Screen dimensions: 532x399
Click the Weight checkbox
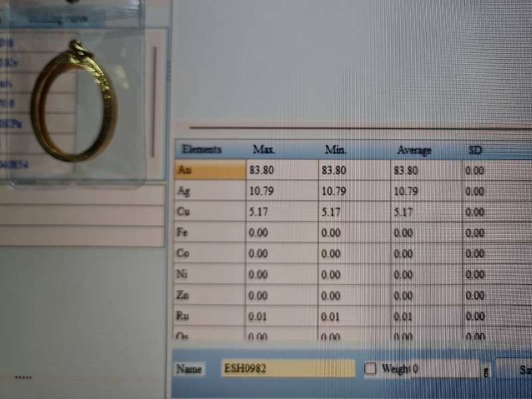[x=370, y=368]
